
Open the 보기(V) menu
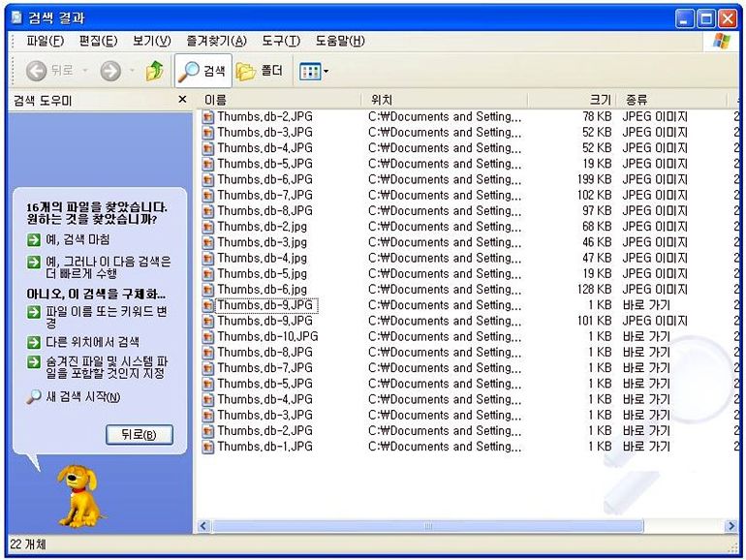(152, 41)
